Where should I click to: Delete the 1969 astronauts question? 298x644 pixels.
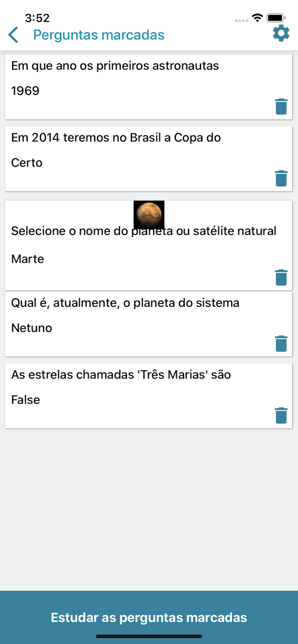[x=281, y=106]
